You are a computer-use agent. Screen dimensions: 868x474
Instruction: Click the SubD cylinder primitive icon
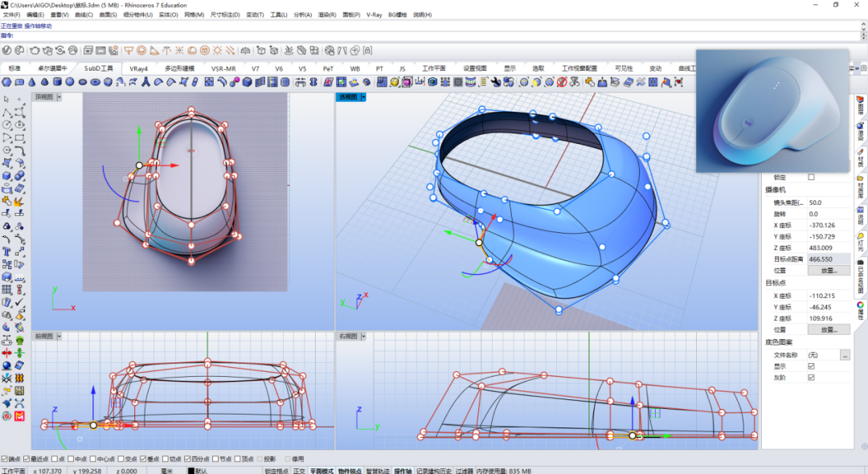point(57,82)
